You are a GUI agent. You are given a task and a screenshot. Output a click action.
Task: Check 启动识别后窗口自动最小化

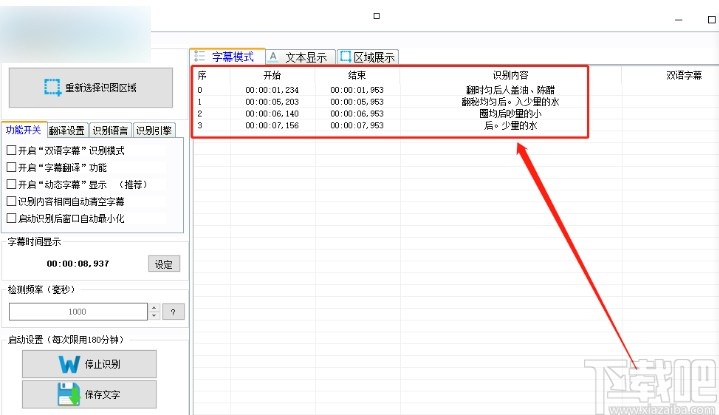tap(11, 218)
